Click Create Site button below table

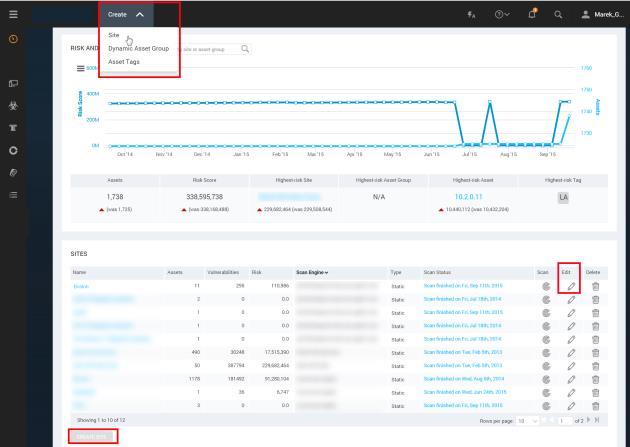pyautogui.click(x=91, y=436)
